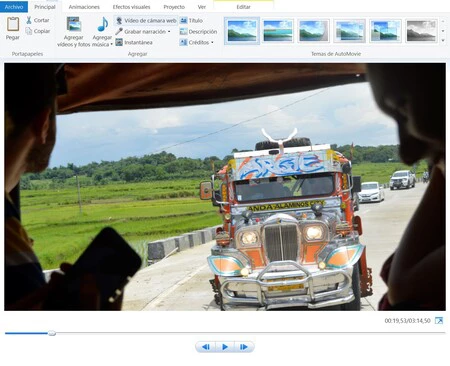Click the video preview monitor
The width and height of the screenshot is (450, 366).
[x=225, y=187]
